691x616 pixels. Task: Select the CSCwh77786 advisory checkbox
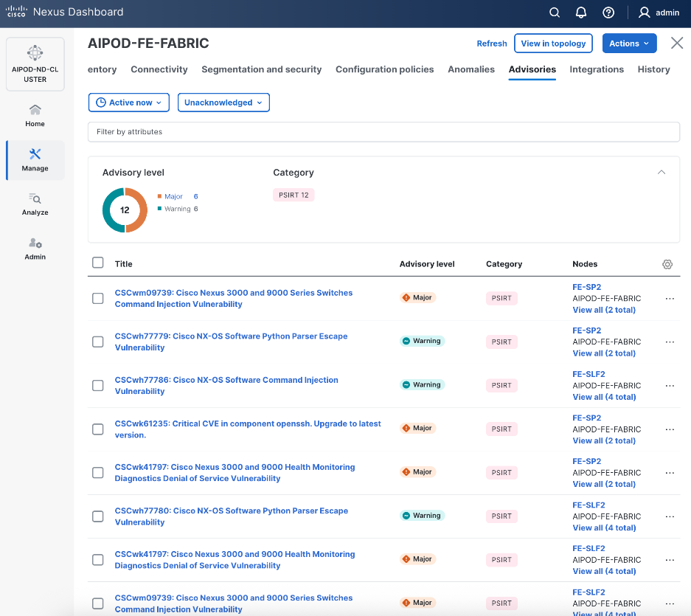98,385
